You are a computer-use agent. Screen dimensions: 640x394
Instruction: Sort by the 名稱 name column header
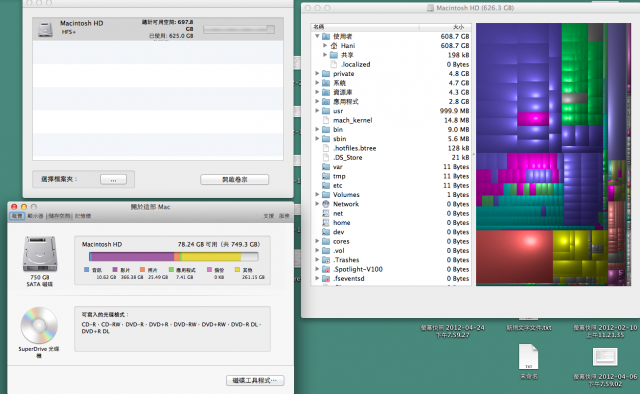coord(365,27)
